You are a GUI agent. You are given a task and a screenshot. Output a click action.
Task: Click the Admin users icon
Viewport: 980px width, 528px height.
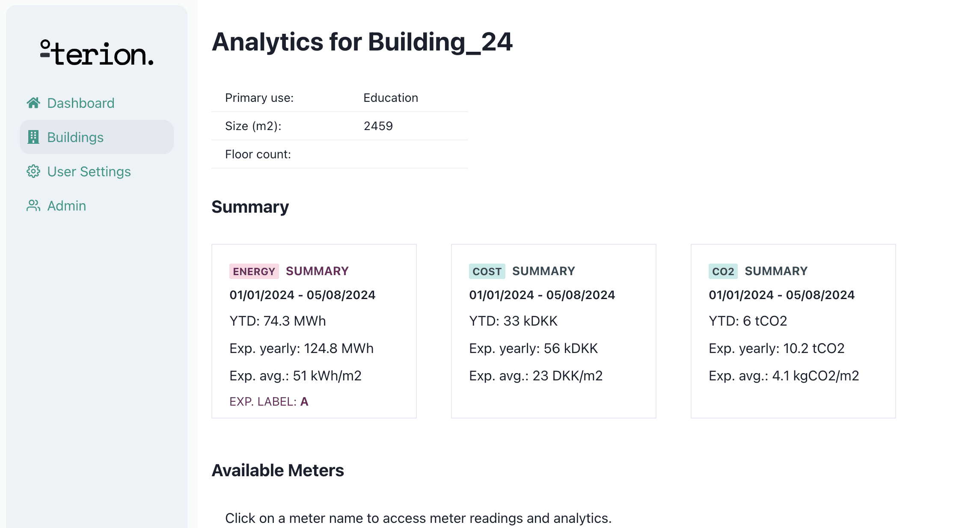click(33, 205)
